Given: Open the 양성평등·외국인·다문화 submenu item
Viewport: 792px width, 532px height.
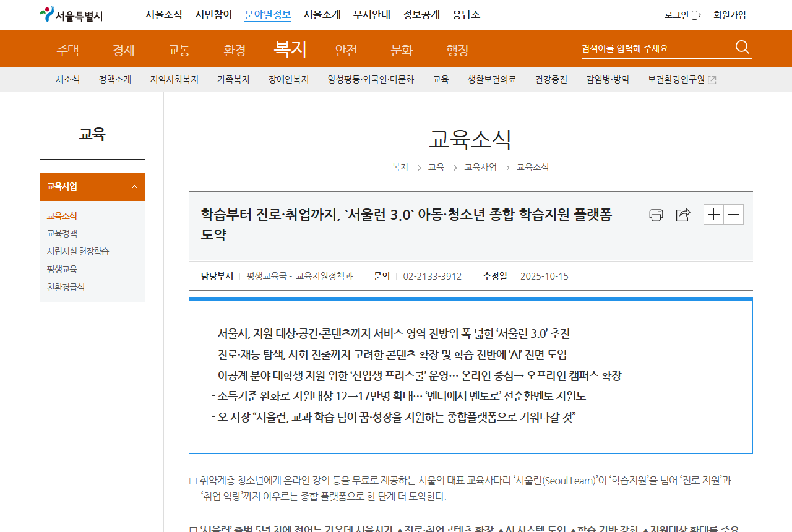Looking at the screenshot, I should tap(371, 79).
